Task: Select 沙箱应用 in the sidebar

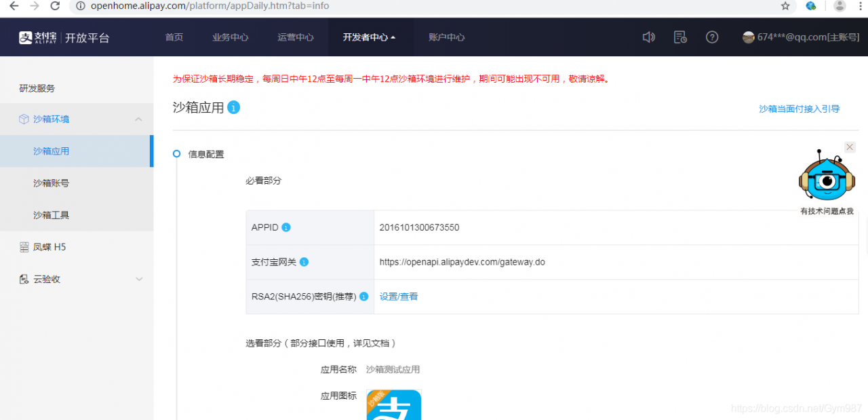Action: click(77, 151)
